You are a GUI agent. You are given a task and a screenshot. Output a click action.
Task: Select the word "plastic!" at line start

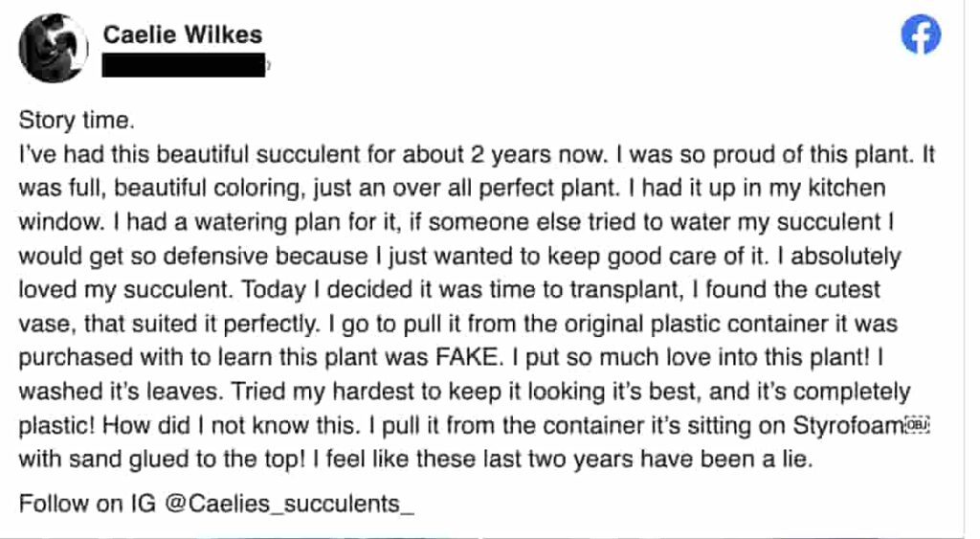click(x=56, y=426)
